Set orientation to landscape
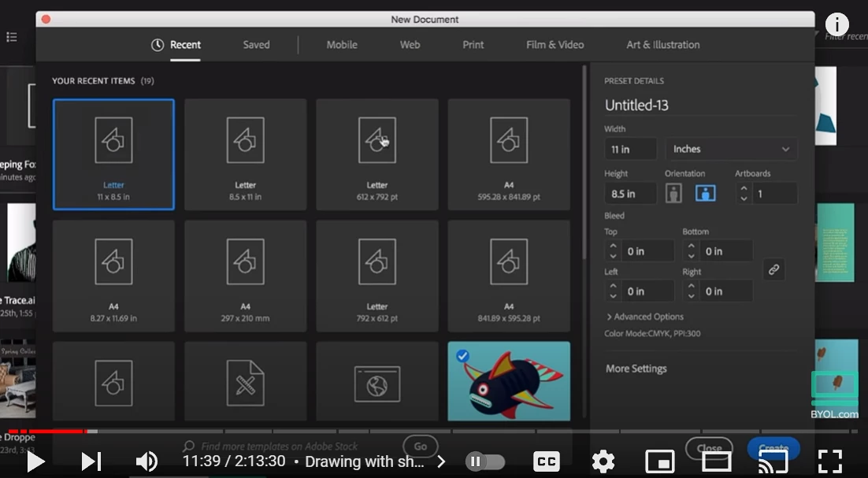868x478 pixels. (x=705, y=194)
